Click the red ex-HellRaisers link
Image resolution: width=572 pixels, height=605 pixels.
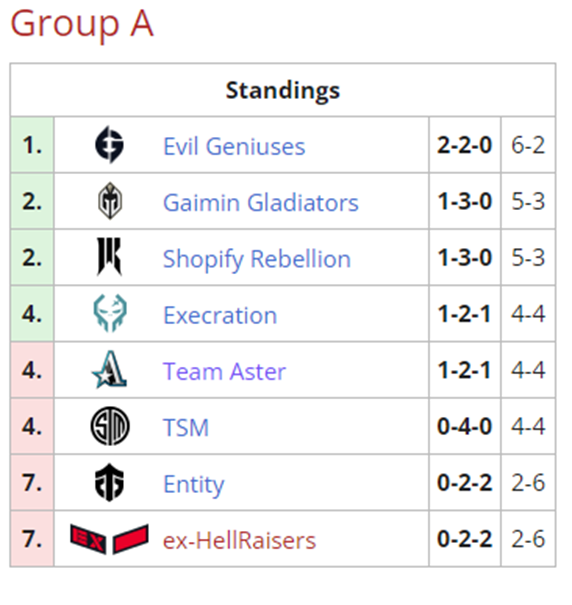click(240, 540)
